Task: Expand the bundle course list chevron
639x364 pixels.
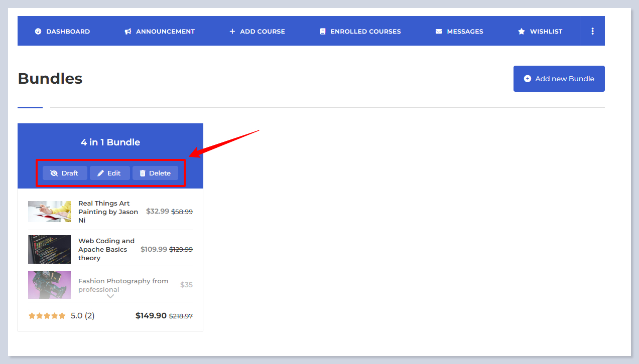Action: tap(110, 296)
